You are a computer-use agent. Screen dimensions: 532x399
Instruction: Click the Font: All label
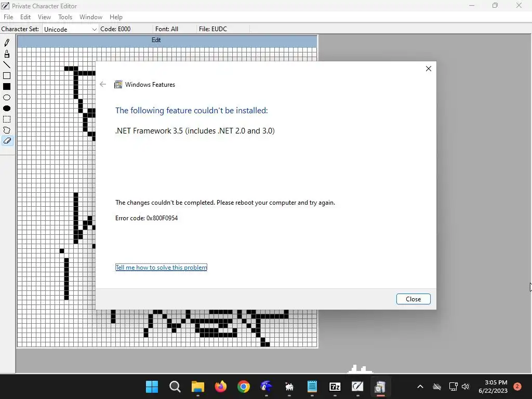(167, 29)
